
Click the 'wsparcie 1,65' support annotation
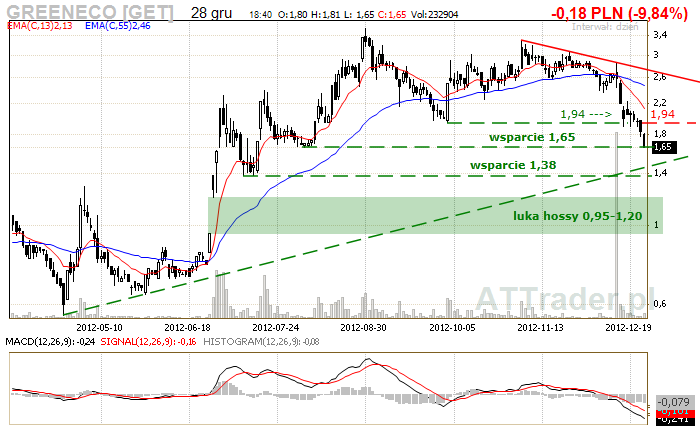point(532,137)
